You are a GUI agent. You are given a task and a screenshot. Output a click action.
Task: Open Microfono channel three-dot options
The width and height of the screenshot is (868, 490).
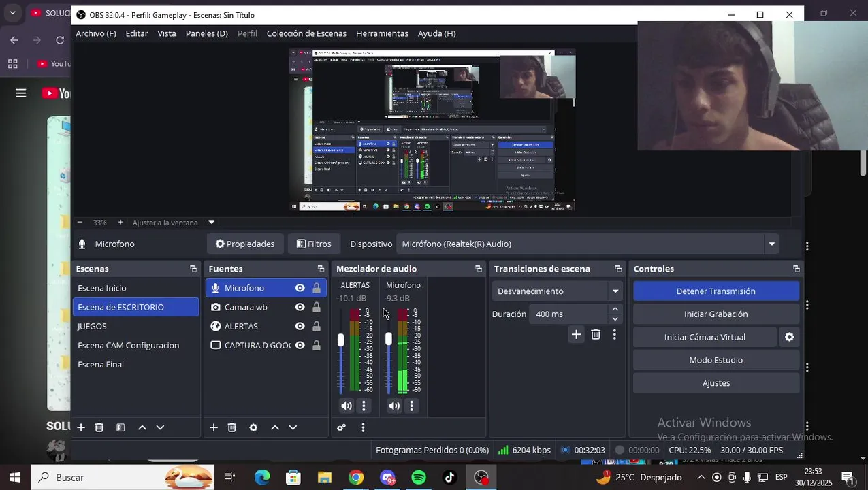point(412,406)
